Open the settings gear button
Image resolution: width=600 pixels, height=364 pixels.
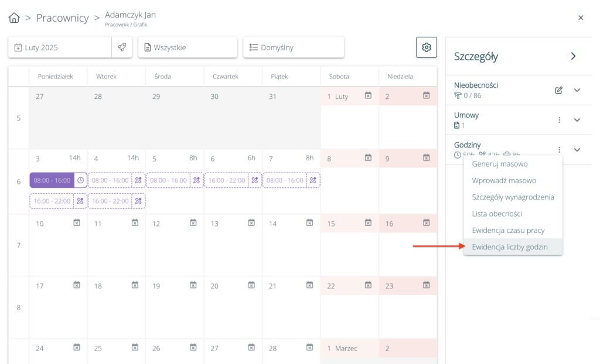[426, 47]
